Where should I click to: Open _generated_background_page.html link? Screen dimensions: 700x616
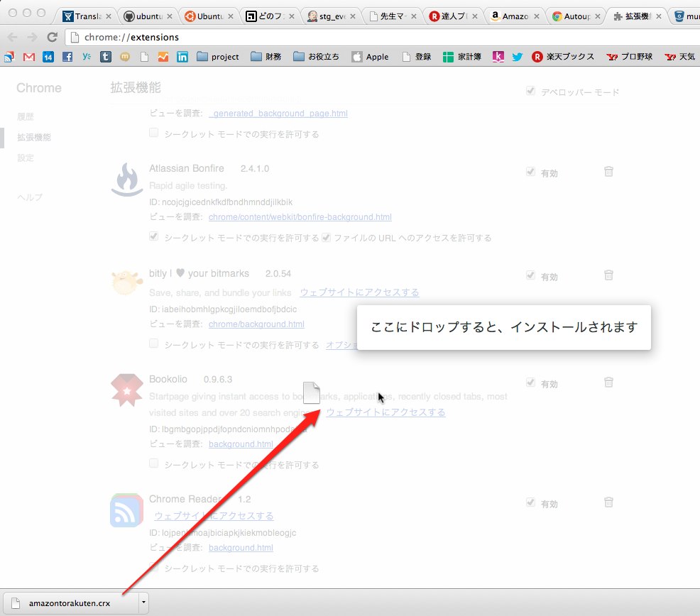tap(278, 114)
